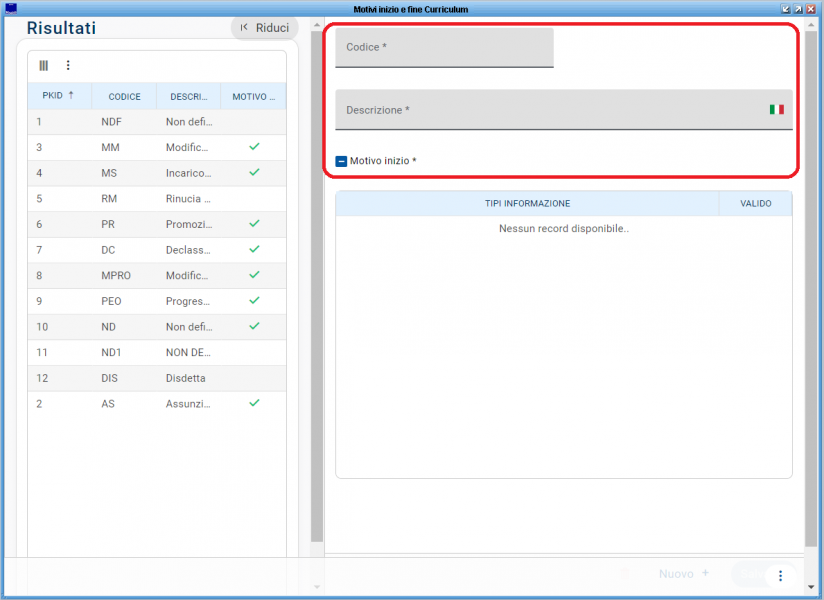Click the green checkmark in row ND
This screenshot has width=824, height=600.
(x=254, y=326)
